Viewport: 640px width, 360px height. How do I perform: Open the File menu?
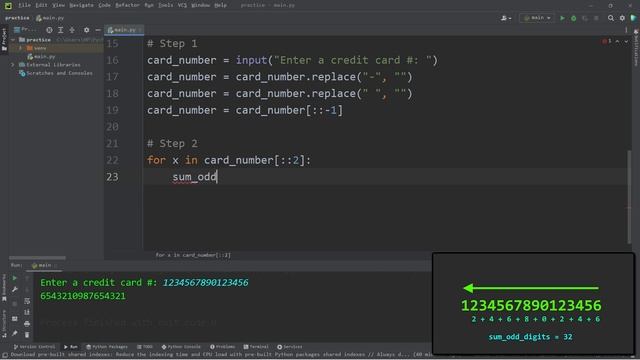click(24, 5)
